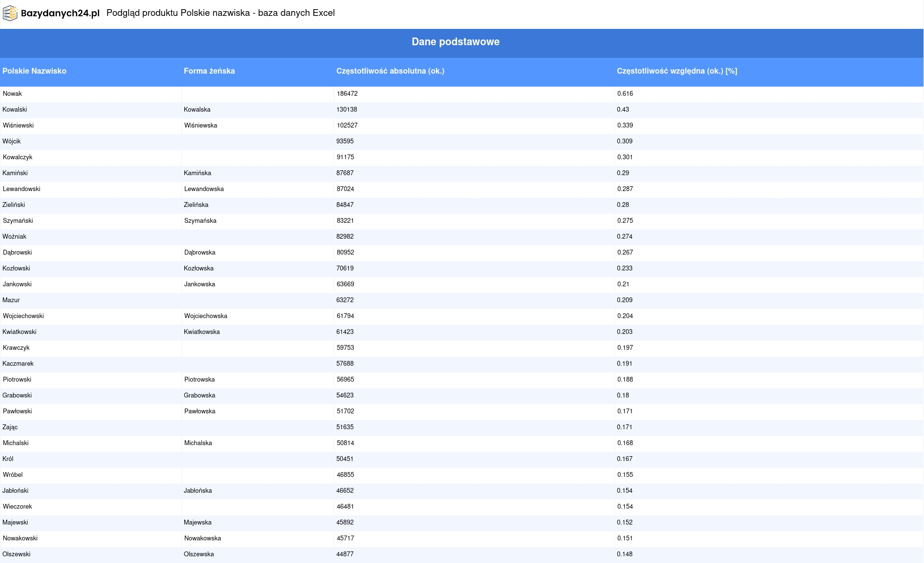The height and width of the screenshot is (563, 924).
Task: Click the 102527 frequency cell for Wiśniewski
Action: [x=347, y=126]
